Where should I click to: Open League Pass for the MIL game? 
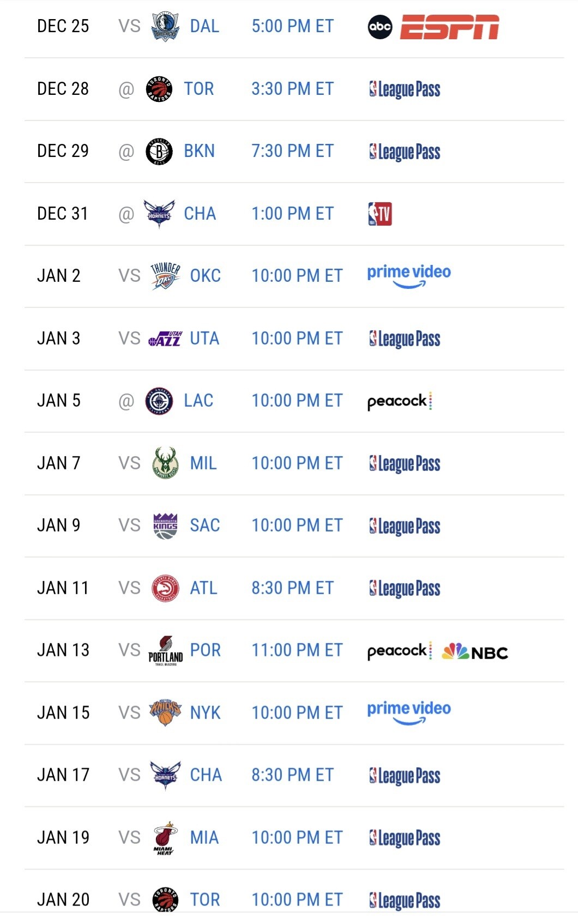(404, 464)
